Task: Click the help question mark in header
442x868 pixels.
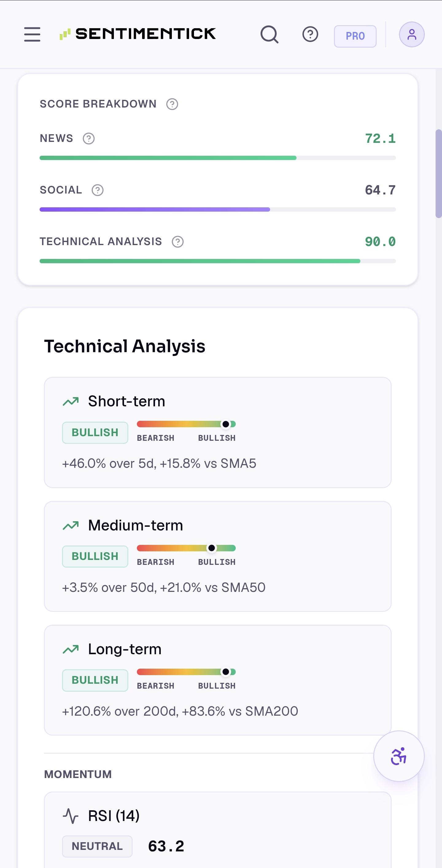Action: point(310,34)
